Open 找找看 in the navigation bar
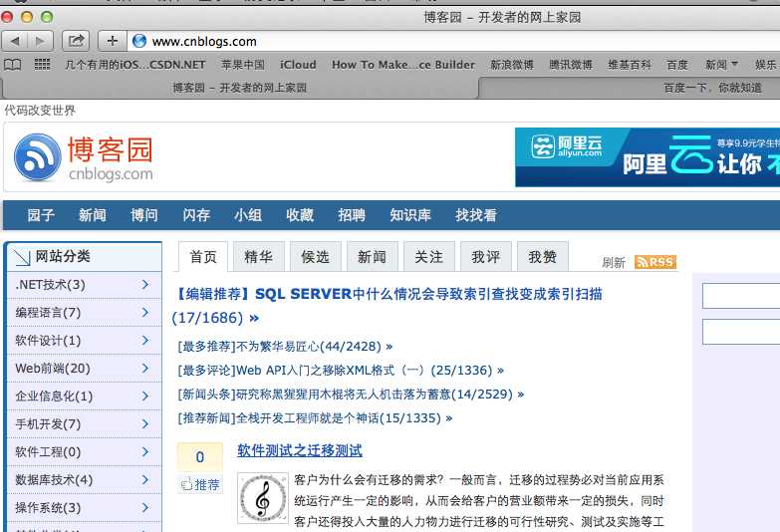Viewport: 780px width, 532px height. [476, 215]
